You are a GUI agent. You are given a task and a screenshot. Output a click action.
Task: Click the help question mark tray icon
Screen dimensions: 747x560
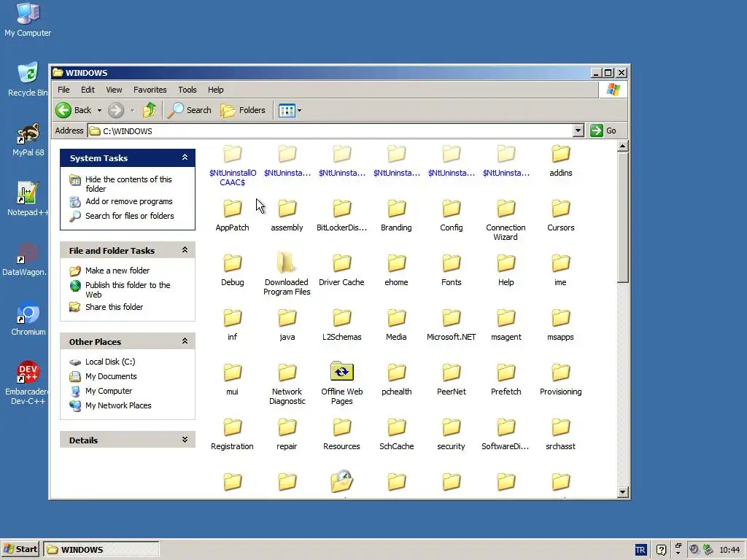[661, 550]
